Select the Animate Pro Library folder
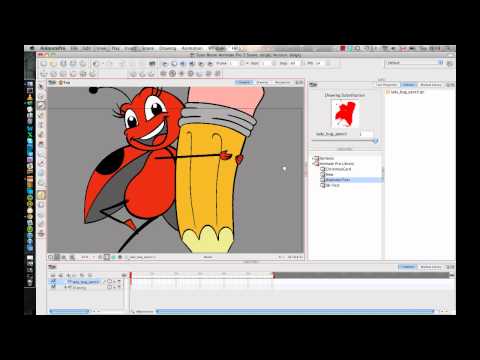The width and height of the screenshot is (480, 360). tap(336, 164)
